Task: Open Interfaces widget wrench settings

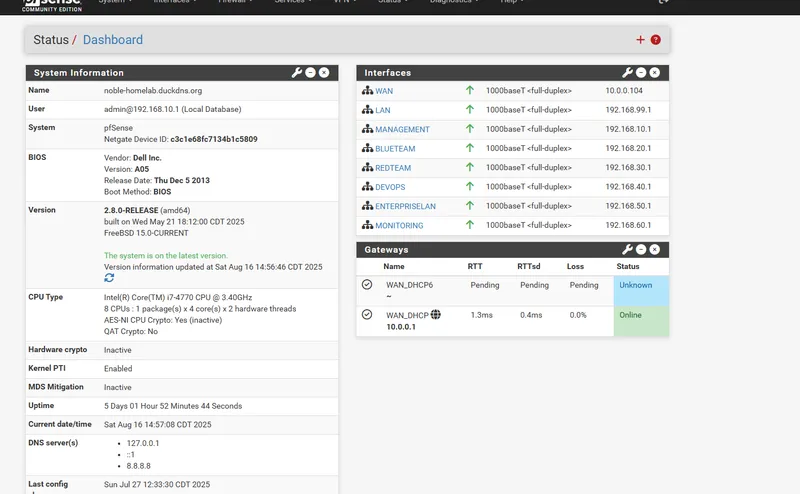Action: click(x=628, y=72)
